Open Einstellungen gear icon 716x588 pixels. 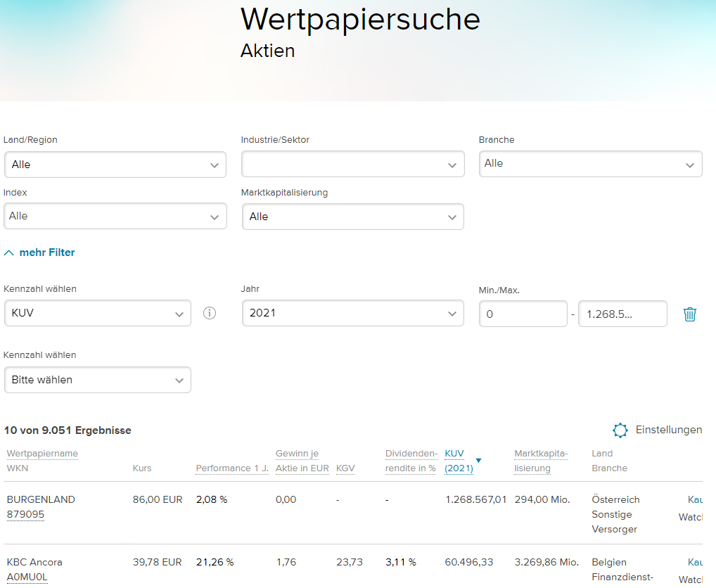point(620,430)
